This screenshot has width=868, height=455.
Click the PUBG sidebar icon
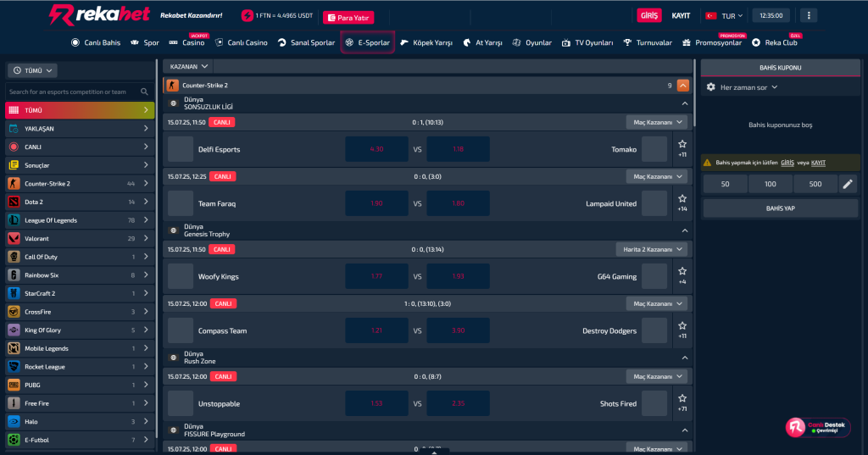point(14,385)
